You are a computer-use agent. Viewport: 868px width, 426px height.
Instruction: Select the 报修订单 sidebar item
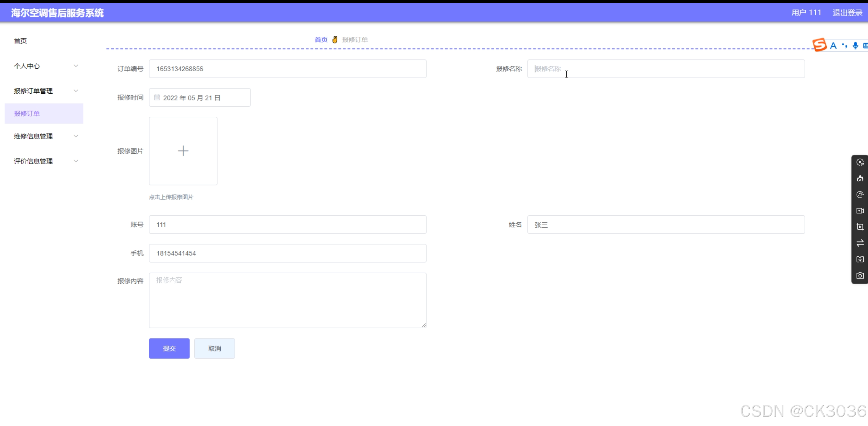tap(27, 113)
